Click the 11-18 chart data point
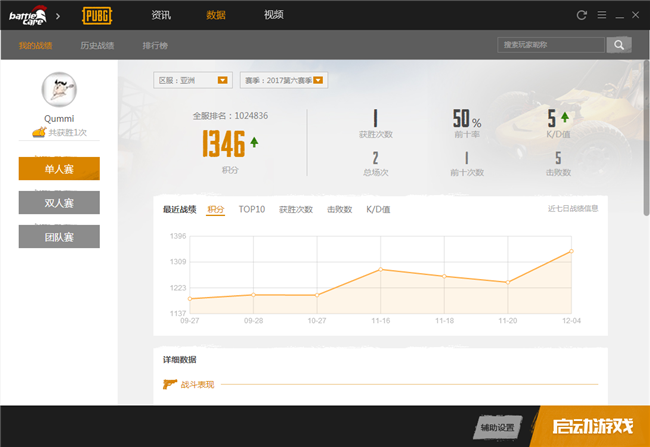Screen dimensions: 650x447 pos(444,276)
